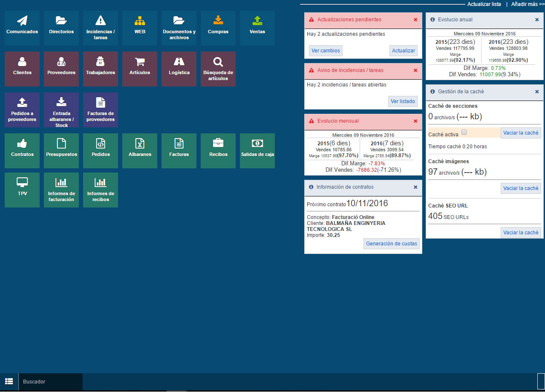
Task: Open the Artículos shopping cart tile
Action: pos(140,69)
